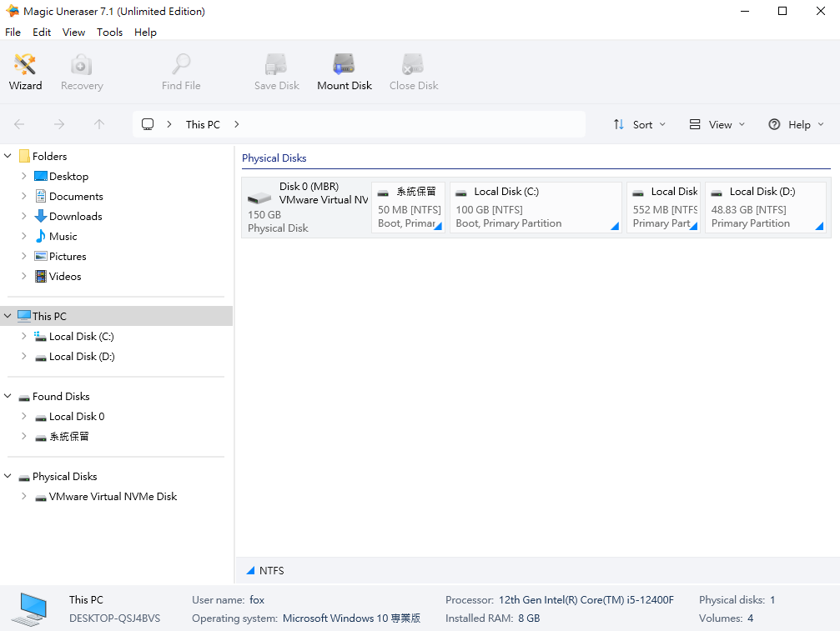The height and width of the screenshot is (631, 840).
Task: Navigate forward with the right arrow
Action: tap(59, 124)
